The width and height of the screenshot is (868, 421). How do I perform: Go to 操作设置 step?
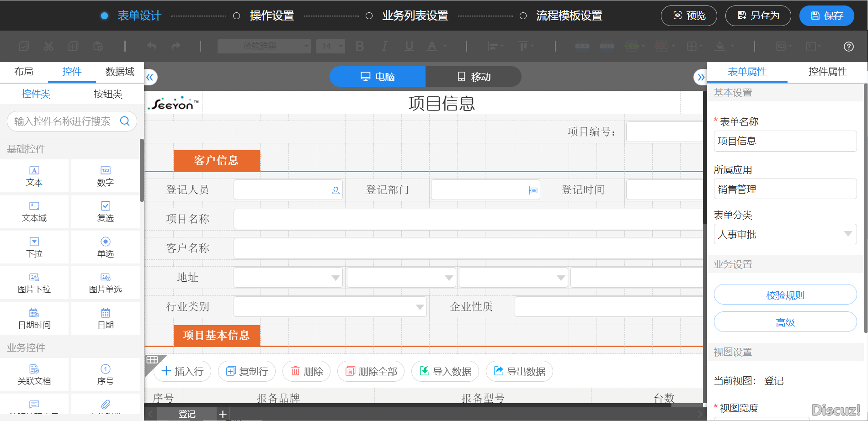(x=272, y=16)
